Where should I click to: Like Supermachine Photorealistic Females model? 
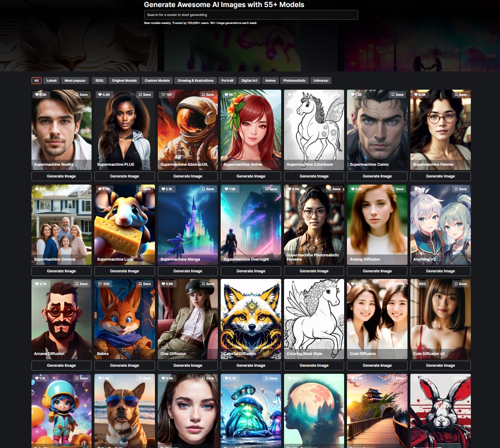pos(290,189)
